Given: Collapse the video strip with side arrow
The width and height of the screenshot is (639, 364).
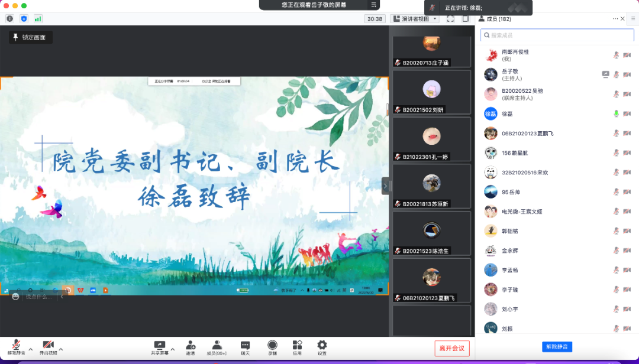Looking at the screenshot, I should pyautogui.click(x=385, y=186).
